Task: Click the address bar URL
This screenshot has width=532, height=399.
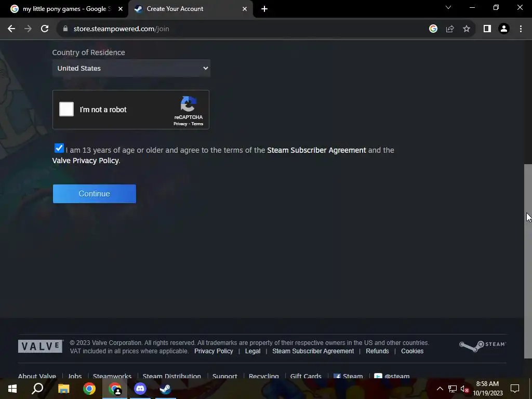Action: pos(121,29)
